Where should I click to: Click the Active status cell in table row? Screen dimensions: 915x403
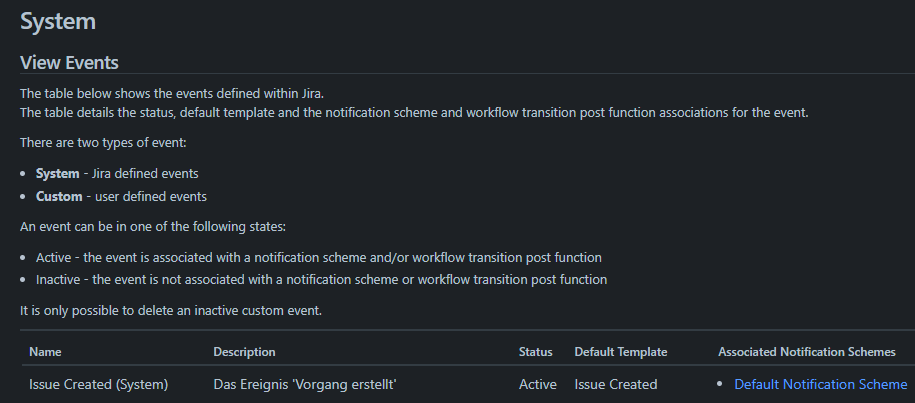[537, 384]
